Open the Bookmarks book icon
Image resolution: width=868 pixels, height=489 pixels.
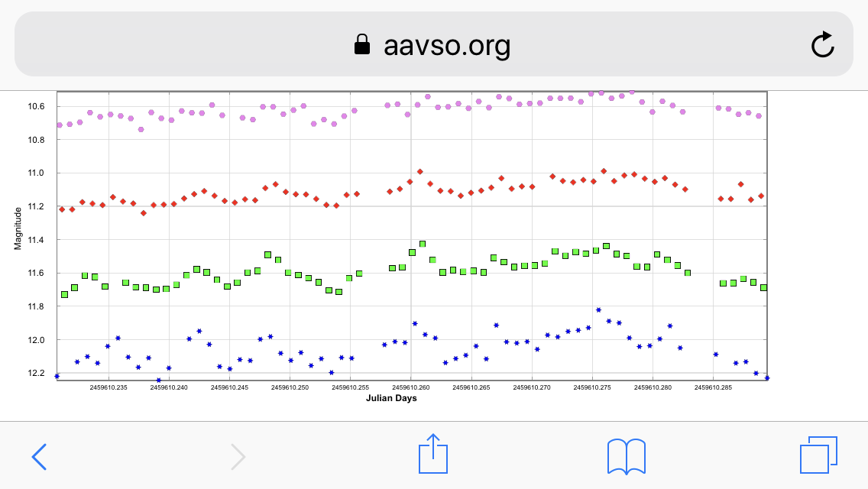(626, 456)
